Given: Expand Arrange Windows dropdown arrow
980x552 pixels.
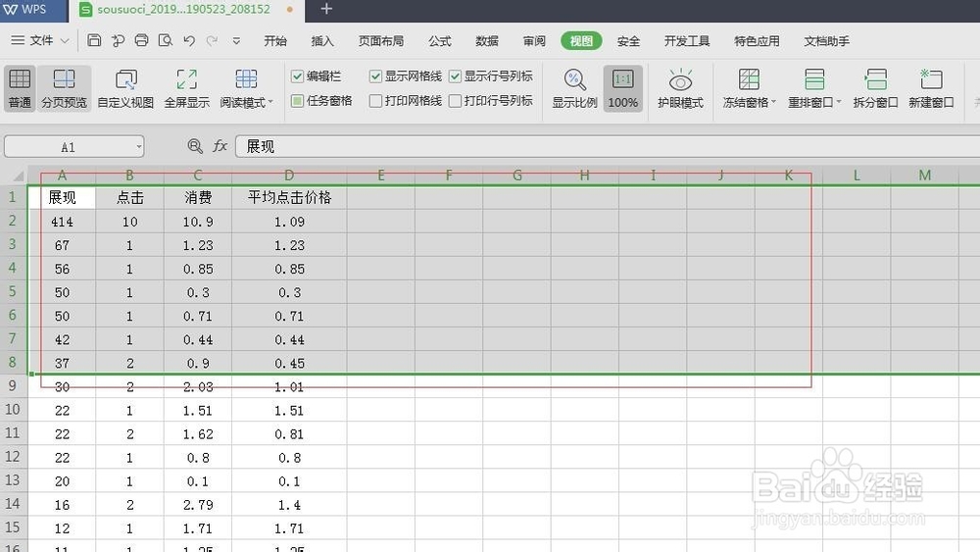Looking at the screenshot, I should click(839, 102).
